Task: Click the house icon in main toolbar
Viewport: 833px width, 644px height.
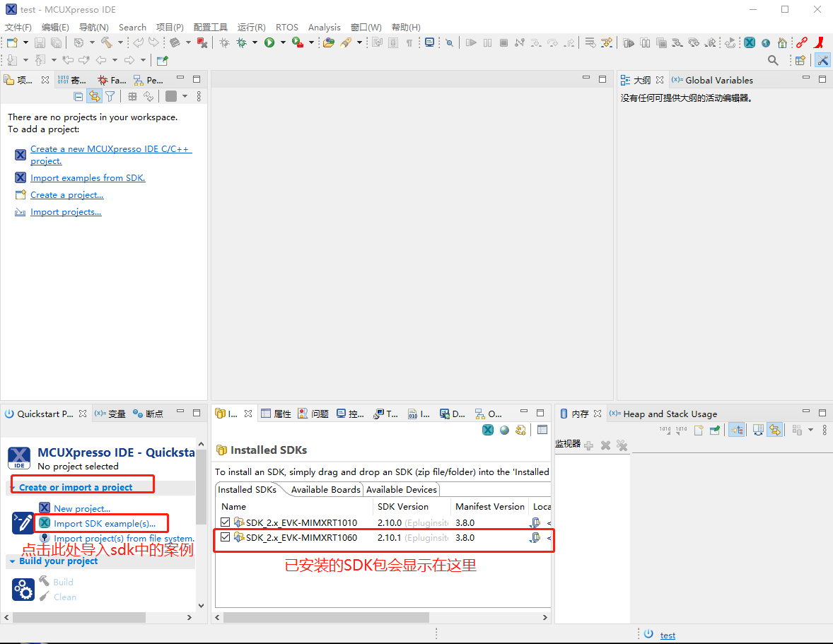Action: click(782, 42)
